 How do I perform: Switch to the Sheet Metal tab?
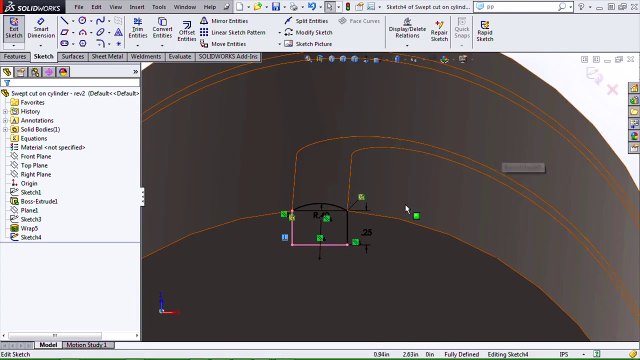coord(107,57)
